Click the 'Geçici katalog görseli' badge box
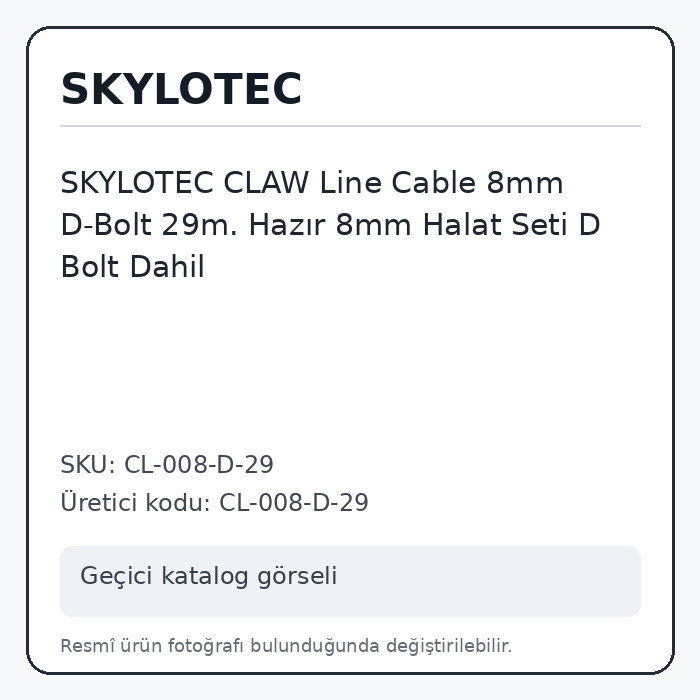The image size is (700, 700). [x=350, y=581]
